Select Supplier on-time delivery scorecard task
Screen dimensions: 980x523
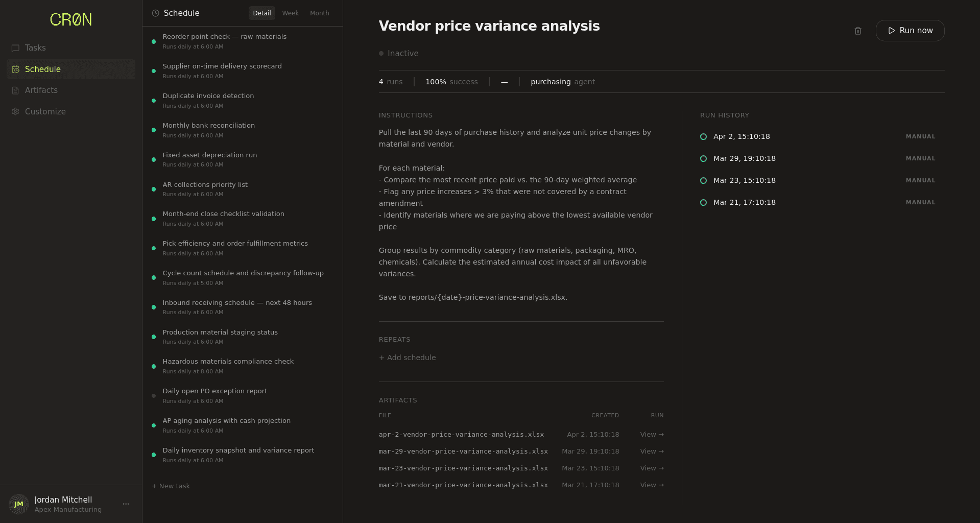click(x=243, y=71)
